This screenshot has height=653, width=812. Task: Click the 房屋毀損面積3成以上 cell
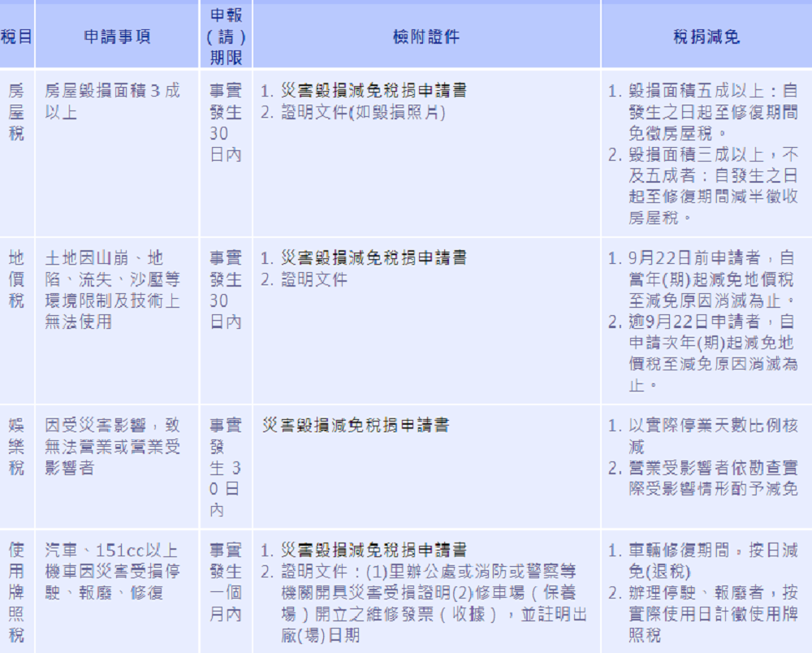coord(112,101)
